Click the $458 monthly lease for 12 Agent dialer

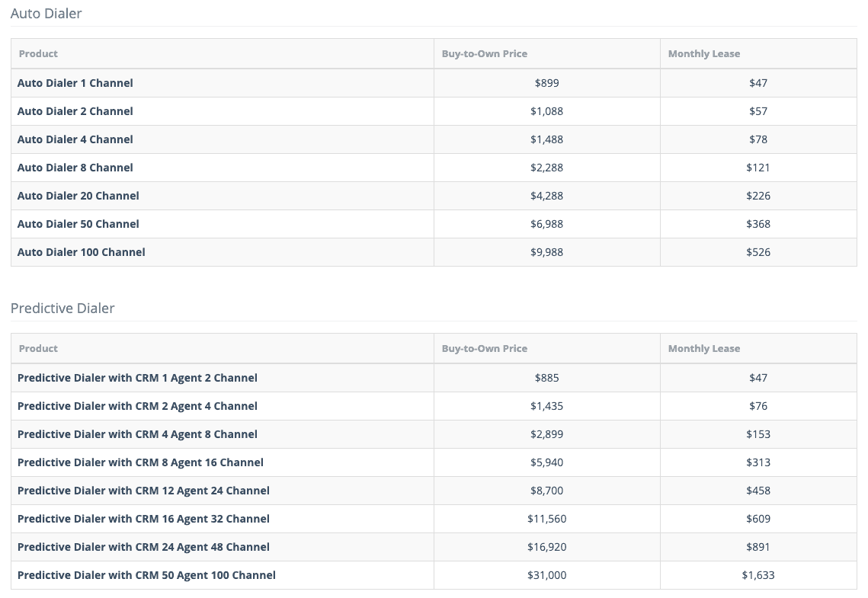757,490
